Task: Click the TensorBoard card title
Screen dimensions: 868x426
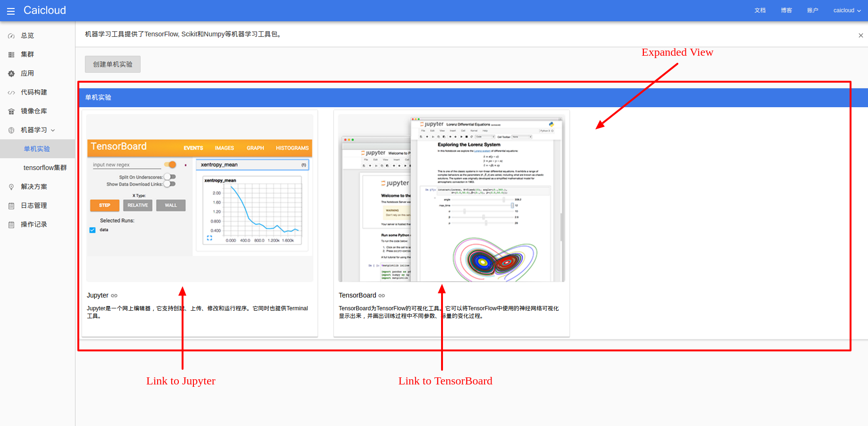Action: pyautogui.click(x=357, y=295)
